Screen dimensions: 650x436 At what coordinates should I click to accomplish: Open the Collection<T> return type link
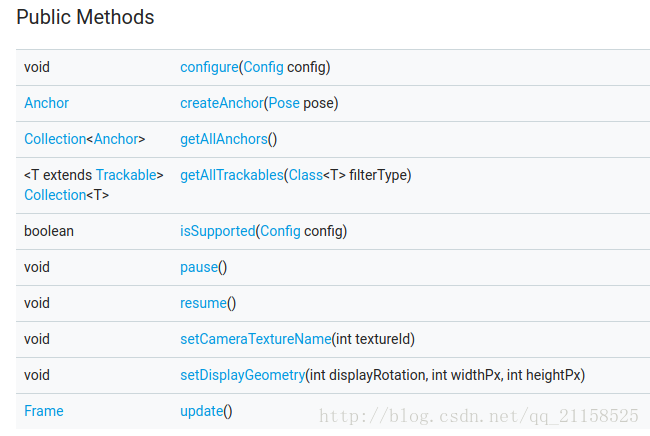click(x=55, y=195)
